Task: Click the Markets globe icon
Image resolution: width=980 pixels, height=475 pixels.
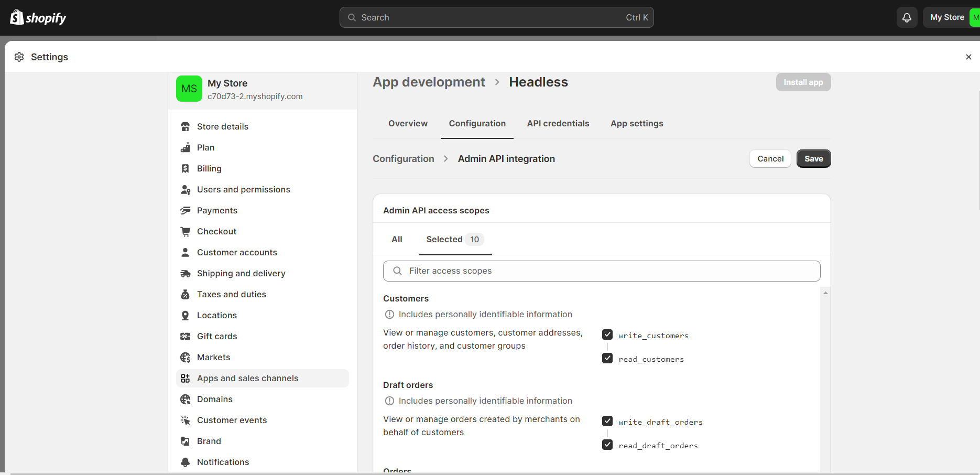Action: coord(185,357)
